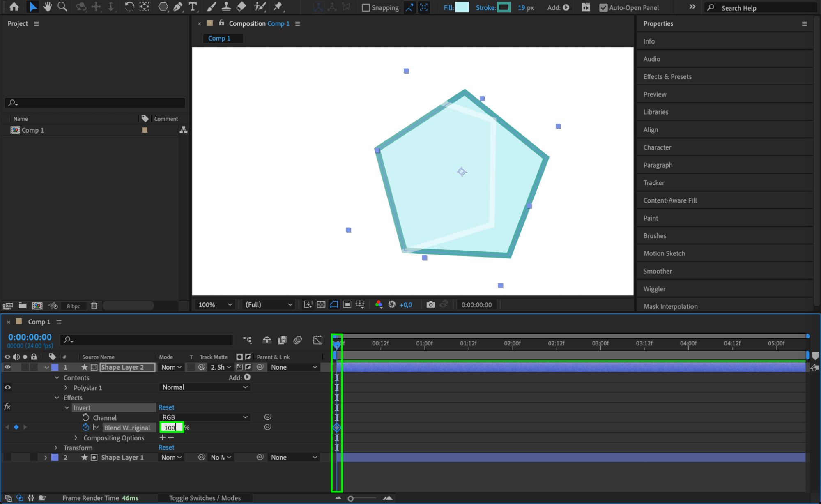The height and width of the screenshot is (504, 821).
Task: Open the 100% magnification dropdown
Action: pos(215,304)
